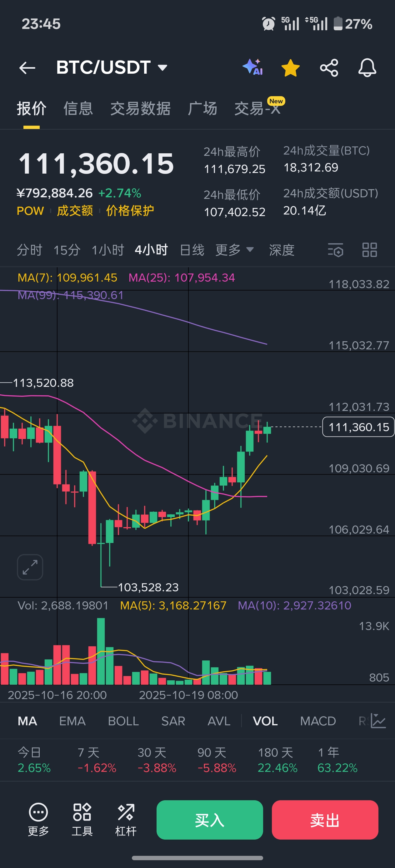Screen dimensions: 395x868
Task: Switch to the 交易数据 tab
Action: pyautogui.click(x=140, y=109)
